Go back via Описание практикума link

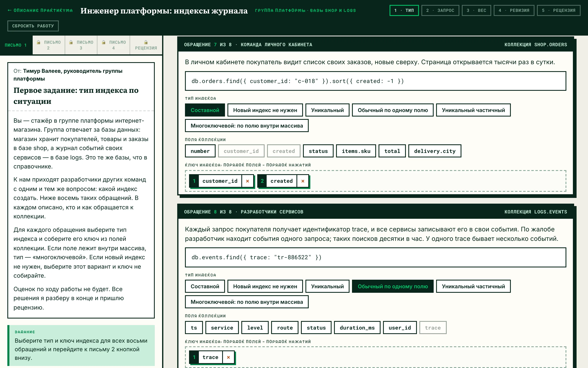40,10
